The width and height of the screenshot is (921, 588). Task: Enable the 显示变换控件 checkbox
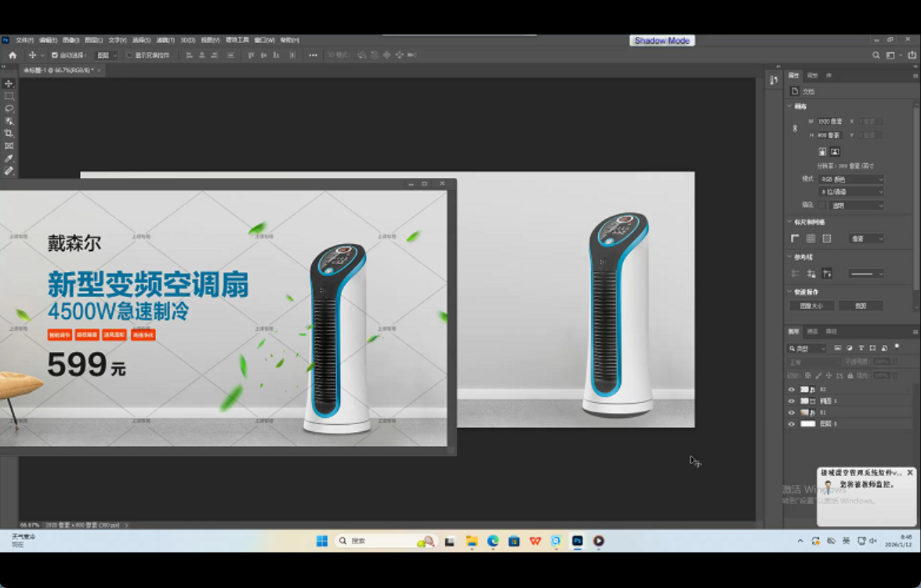[130, 56]
